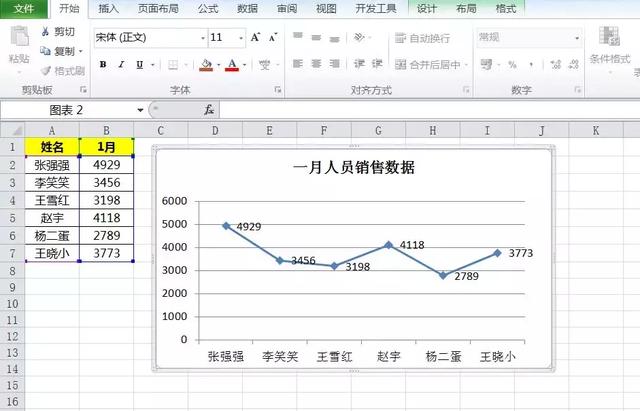The image size is (640, 411).
Task: Click the text orientation icon
Action: click(x=359, y=38)
